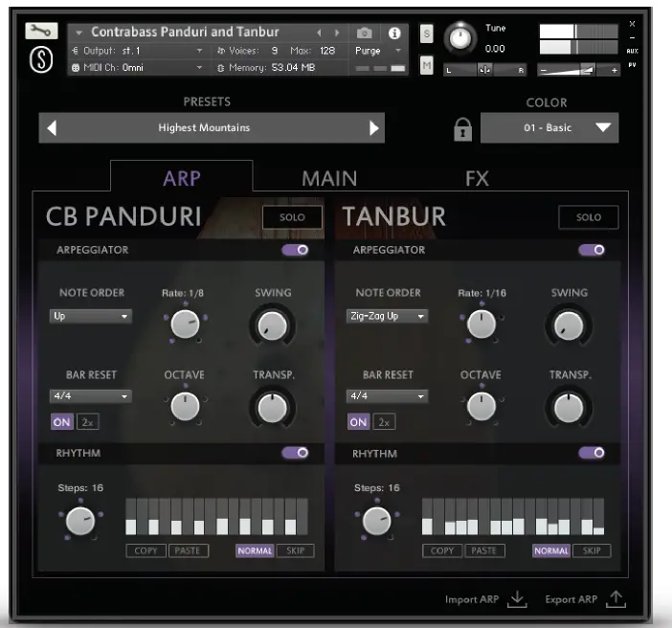
Task: Click CB Panduri Swing knob
Action: pos(272,325)
